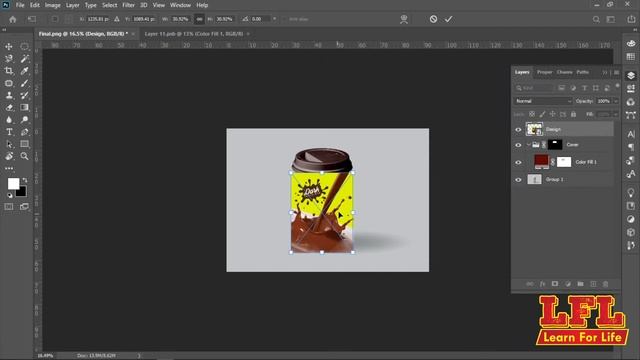Select the Clone Stamp tool

9,96
